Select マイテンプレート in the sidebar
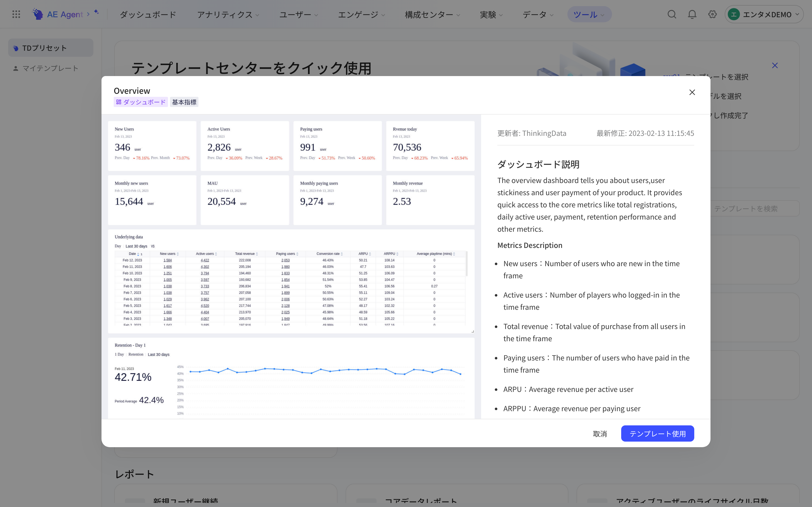Screen dimensions: 812x507 pos(50,68)
